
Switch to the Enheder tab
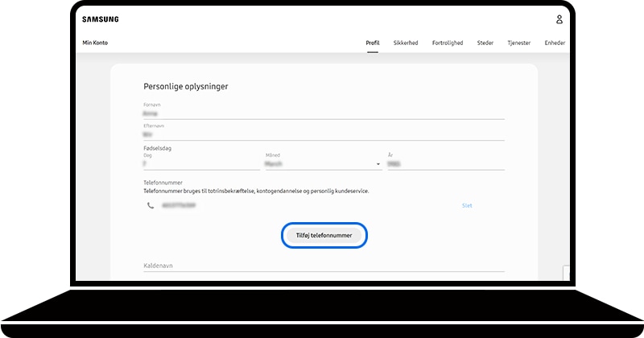tap(555, 43)
